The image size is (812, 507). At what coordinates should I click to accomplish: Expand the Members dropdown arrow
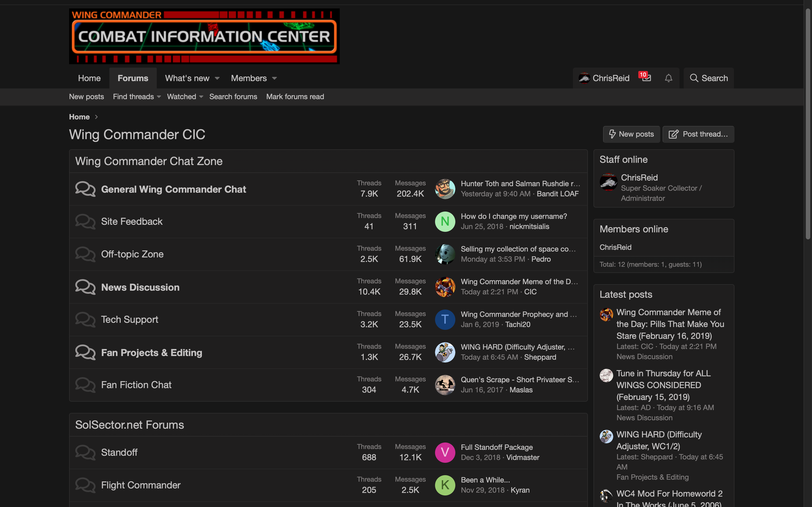[x=274, y=79]
